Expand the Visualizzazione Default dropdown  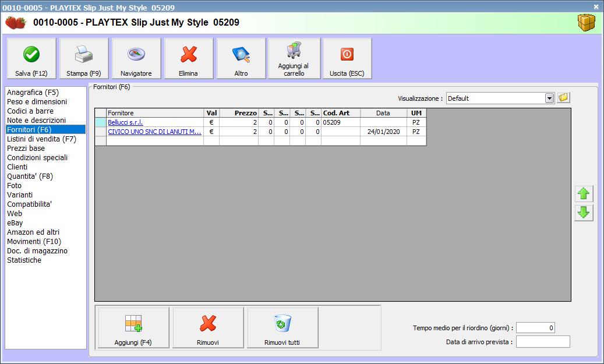(549, 98)
